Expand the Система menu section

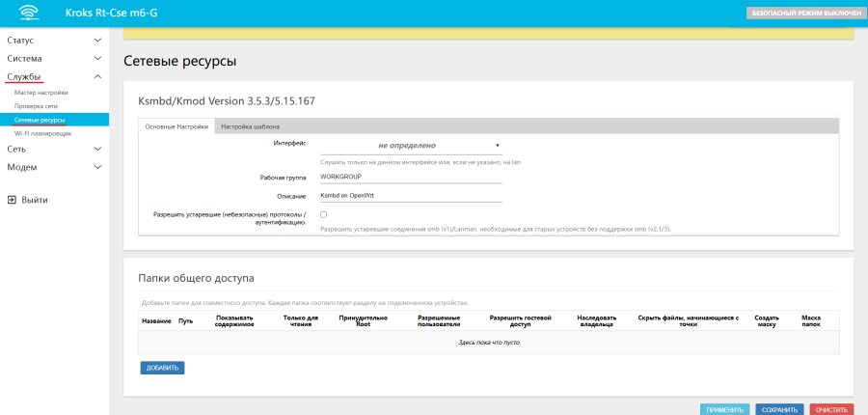pos(54,58)
